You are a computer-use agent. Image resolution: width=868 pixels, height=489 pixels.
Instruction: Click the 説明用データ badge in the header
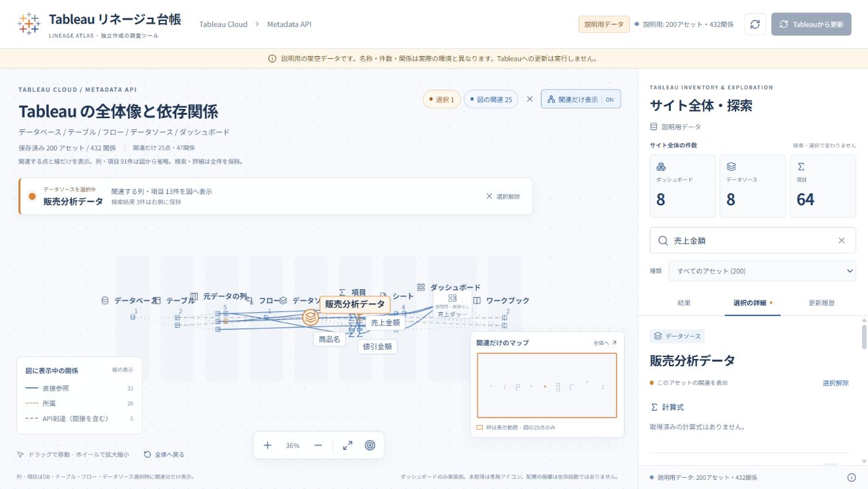tap(604, 24)
